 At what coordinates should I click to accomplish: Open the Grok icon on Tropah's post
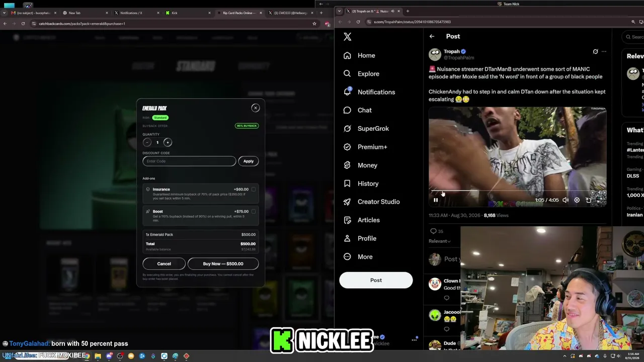click(595, 51)
